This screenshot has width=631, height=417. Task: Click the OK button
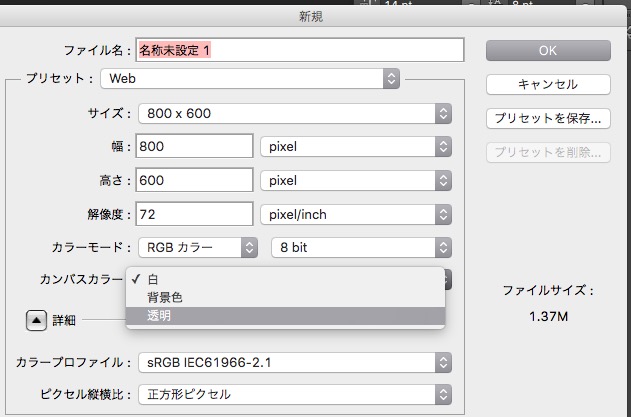(548, 51)
